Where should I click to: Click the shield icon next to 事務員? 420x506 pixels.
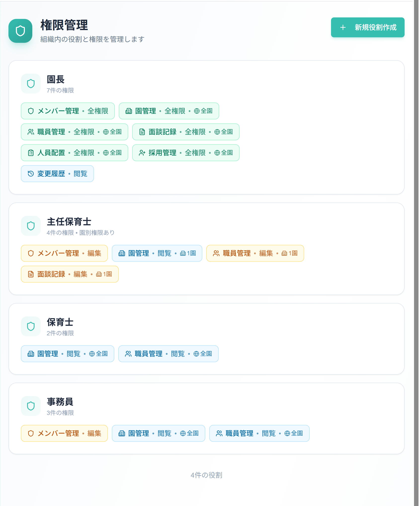31,406
